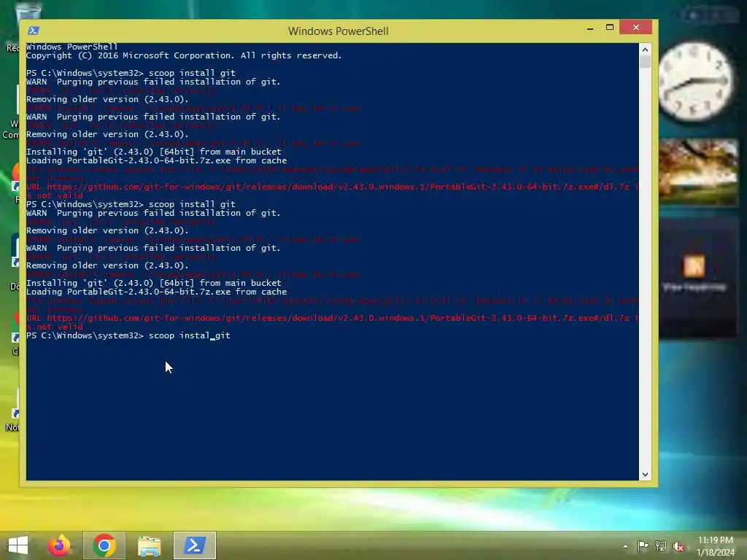
Task: Close the Windows PowerShell window
Action: click(635, 27)
